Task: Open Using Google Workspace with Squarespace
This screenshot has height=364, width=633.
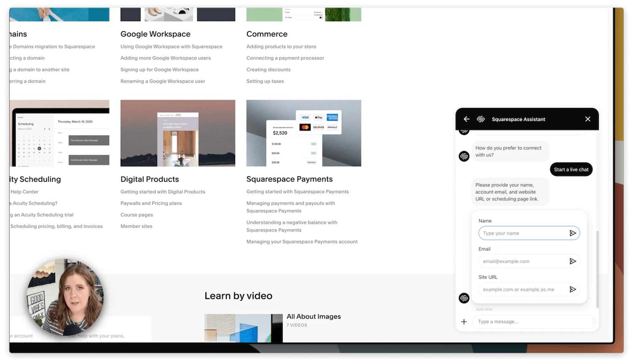Action: (171, 47)
